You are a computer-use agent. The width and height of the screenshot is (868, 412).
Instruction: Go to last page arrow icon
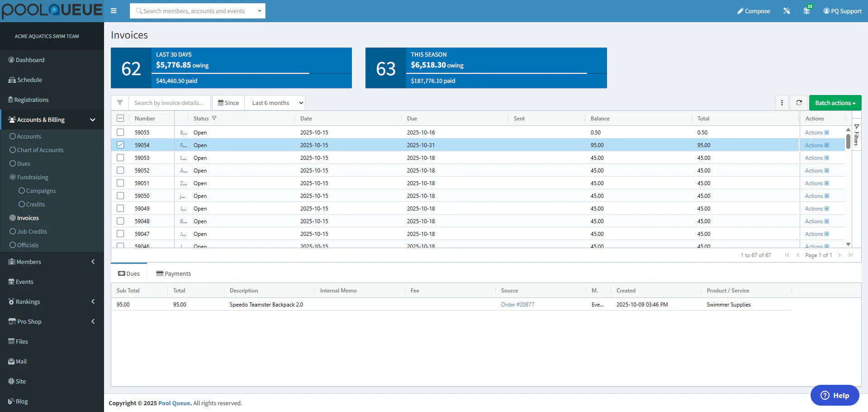[850, 255]
